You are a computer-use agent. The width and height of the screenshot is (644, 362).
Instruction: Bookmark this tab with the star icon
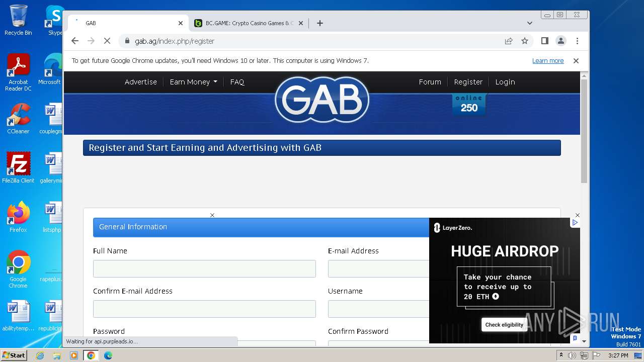point(525,41)
